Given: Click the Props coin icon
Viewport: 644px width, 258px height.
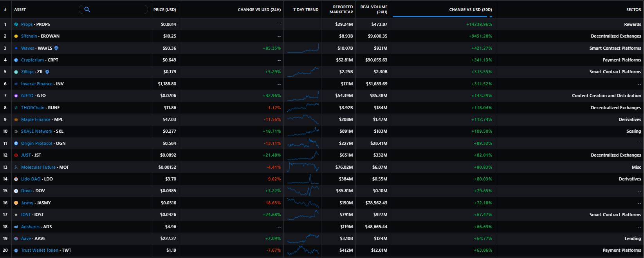Looking at the screenshot, I should [x=16, y=24].
